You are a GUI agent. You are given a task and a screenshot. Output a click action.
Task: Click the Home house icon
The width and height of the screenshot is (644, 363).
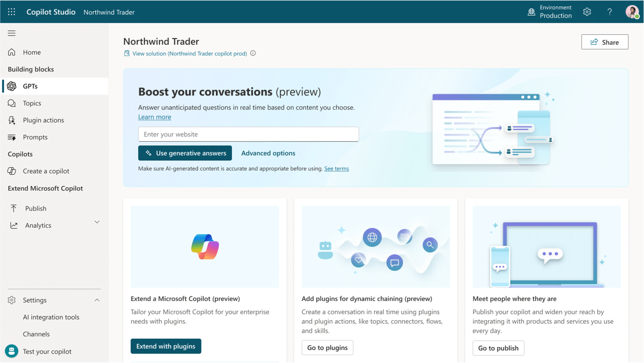(12, 52)
